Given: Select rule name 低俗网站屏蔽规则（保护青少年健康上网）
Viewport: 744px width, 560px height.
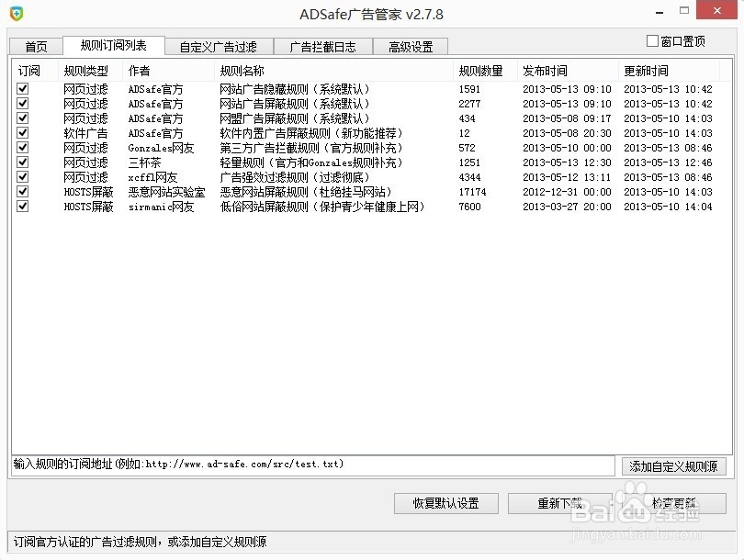Looking at the screenshot, I should [x=322, y=207].
